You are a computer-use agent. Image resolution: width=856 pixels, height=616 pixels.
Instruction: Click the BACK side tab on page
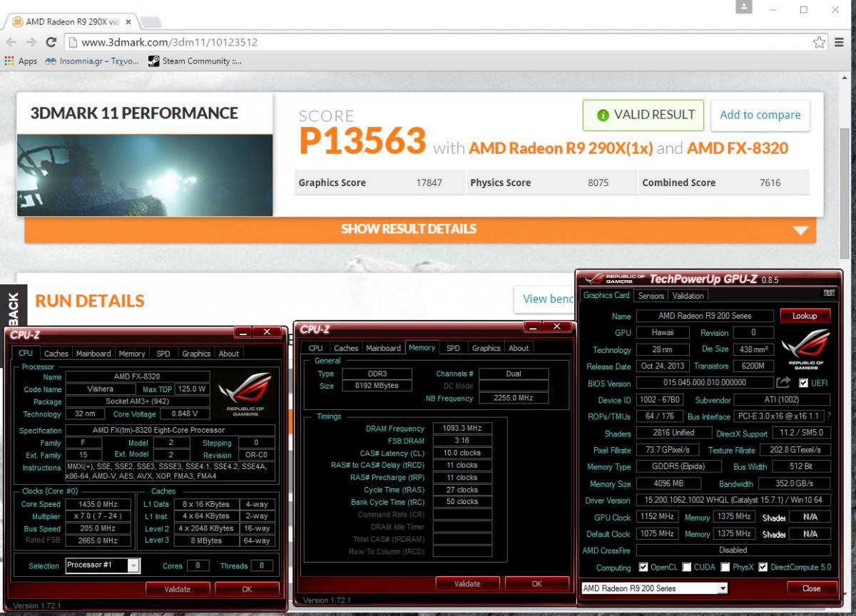tap(13, 307)
